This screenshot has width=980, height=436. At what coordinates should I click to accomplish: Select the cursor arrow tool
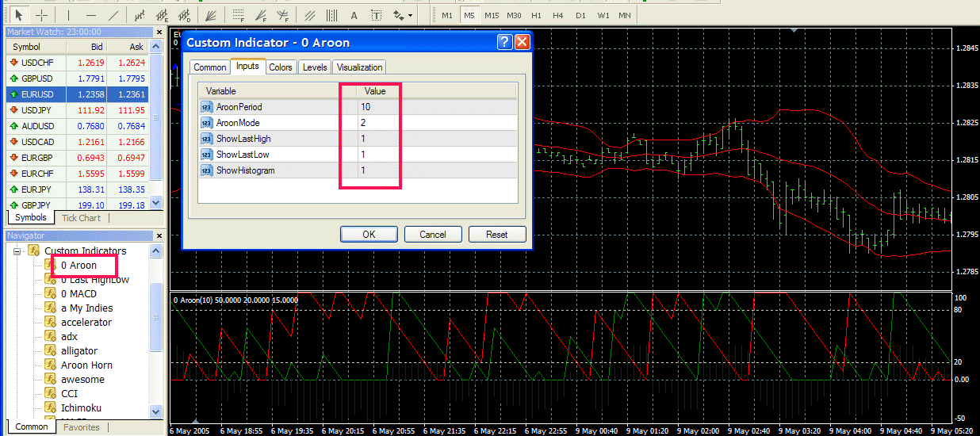19,15
